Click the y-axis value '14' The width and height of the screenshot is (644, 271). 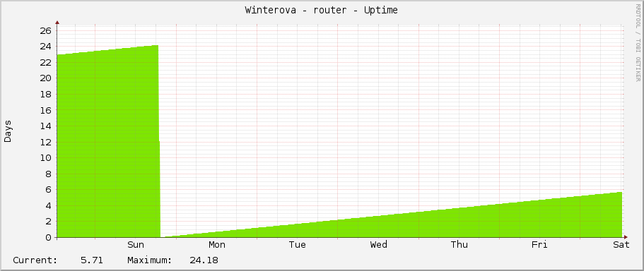[46, 126]
